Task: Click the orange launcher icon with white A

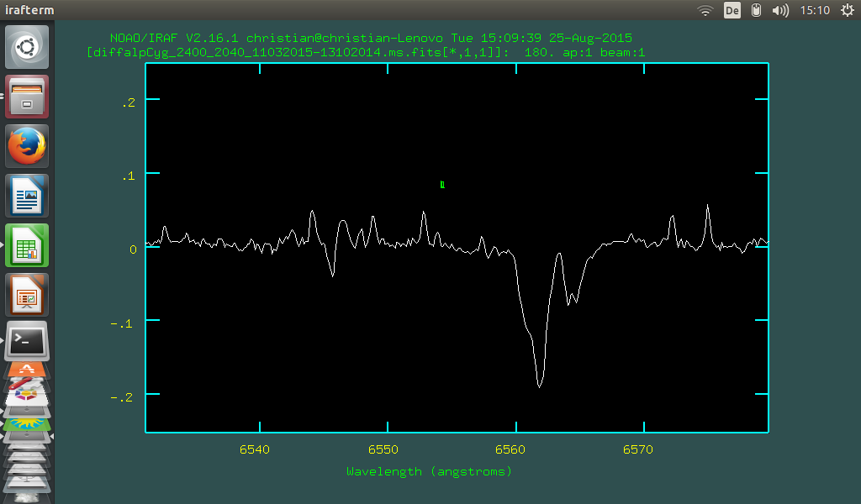Action: point(26,368)
